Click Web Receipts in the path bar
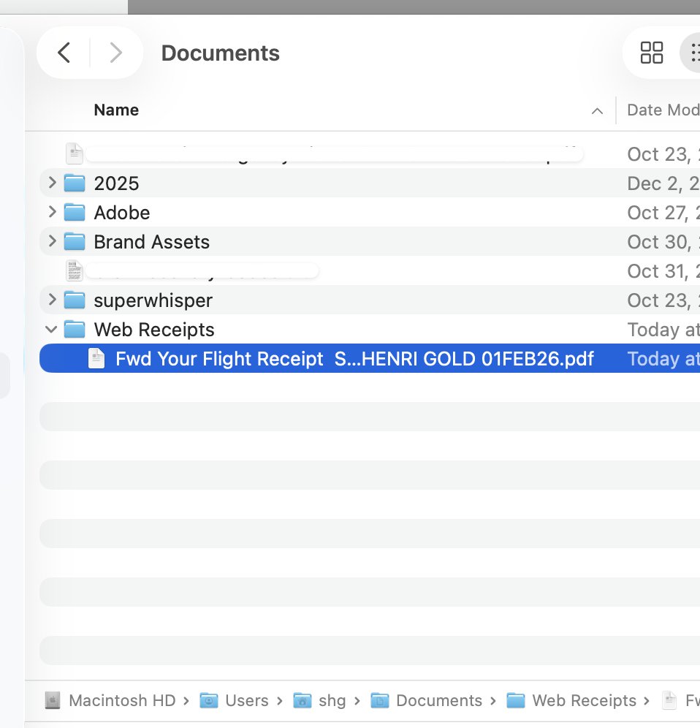This screenshot has height=728, width=700. tap(571, 700)
